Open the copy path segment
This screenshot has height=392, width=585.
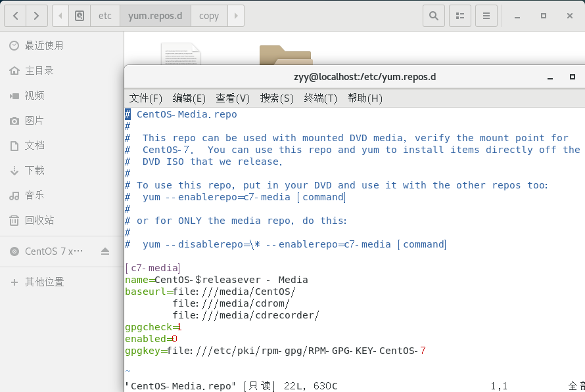pyautogui.click(x=209, y=16)
